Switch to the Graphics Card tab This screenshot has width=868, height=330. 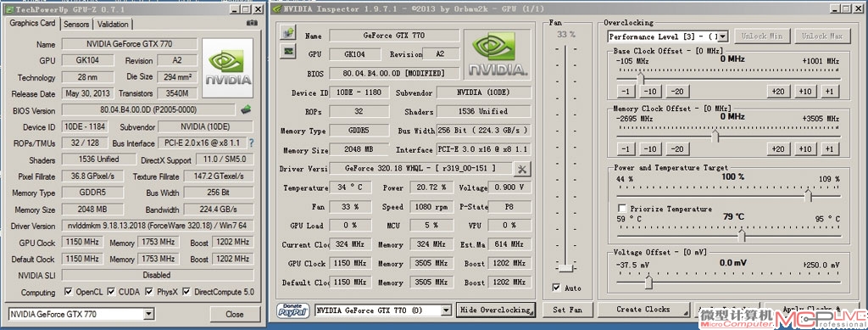click(32, 23)
